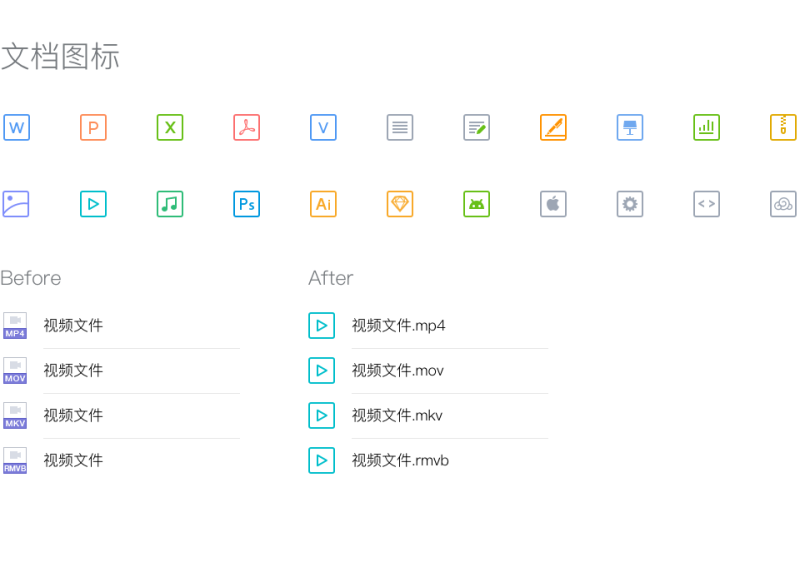Click the play icon beside 视频文件.mov
Image resolution: width=800 pixels, height=562 pixels.
click(321, 370)
